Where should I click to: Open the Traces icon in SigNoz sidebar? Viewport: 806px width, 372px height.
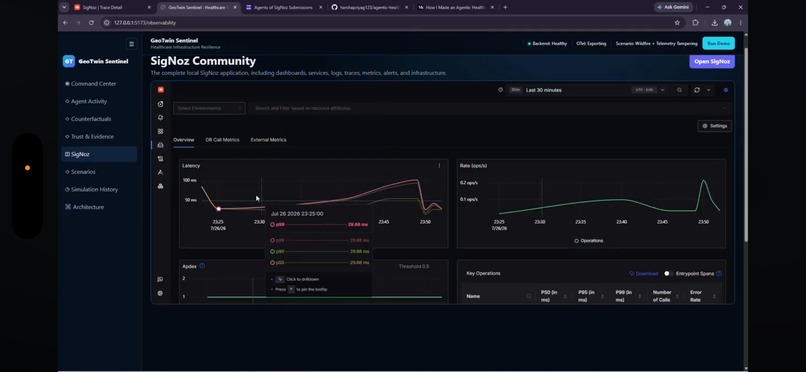(x=160, y=173)
